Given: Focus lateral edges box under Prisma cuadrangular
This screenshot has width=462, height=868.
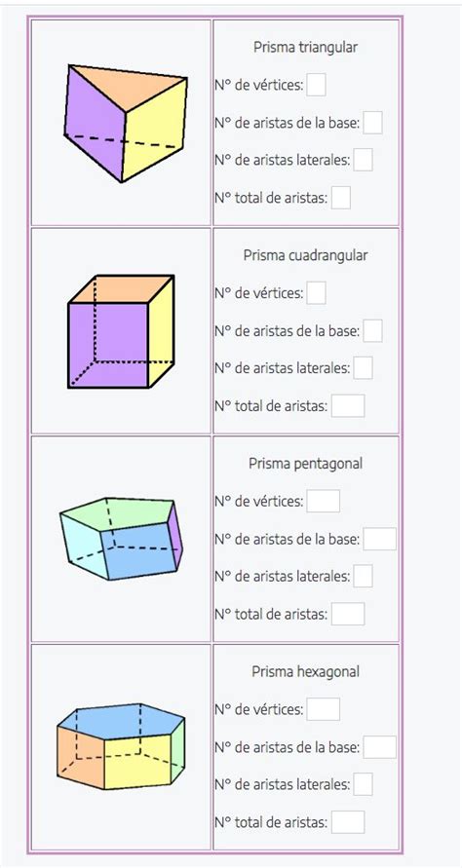Looking at the screenshot, I should click(363, 368).
